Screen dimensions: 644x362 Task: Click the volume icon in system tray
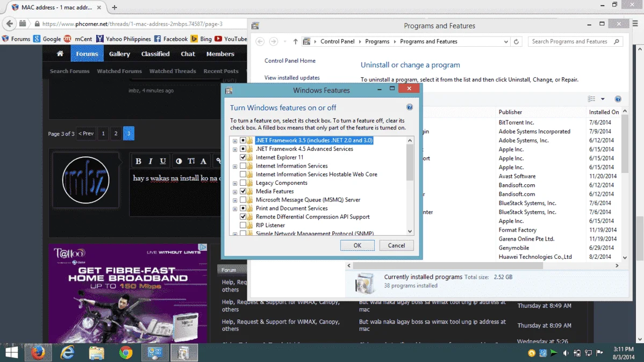[566, 353]
